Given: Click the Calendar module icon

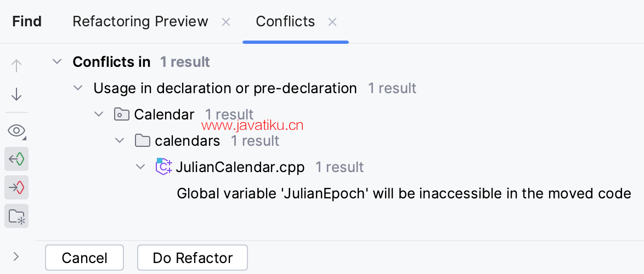Looking at the screenshot, I should pos(122,115).
